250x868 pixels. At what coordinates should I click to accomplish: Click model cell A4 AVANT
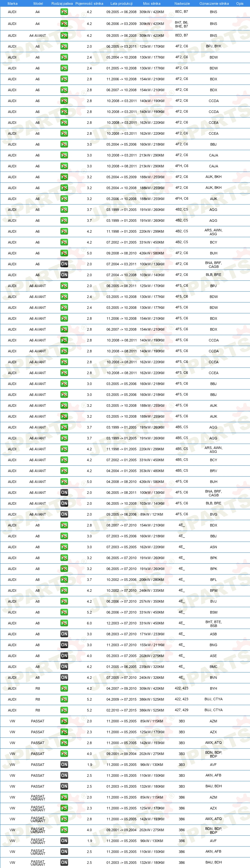click(x=38, y=36)
